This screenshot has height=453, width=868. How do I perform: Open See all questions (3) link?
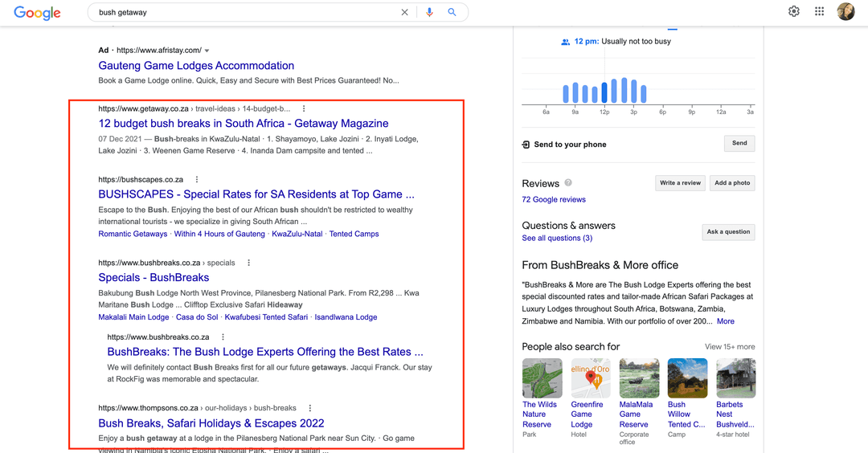(557, 239)
